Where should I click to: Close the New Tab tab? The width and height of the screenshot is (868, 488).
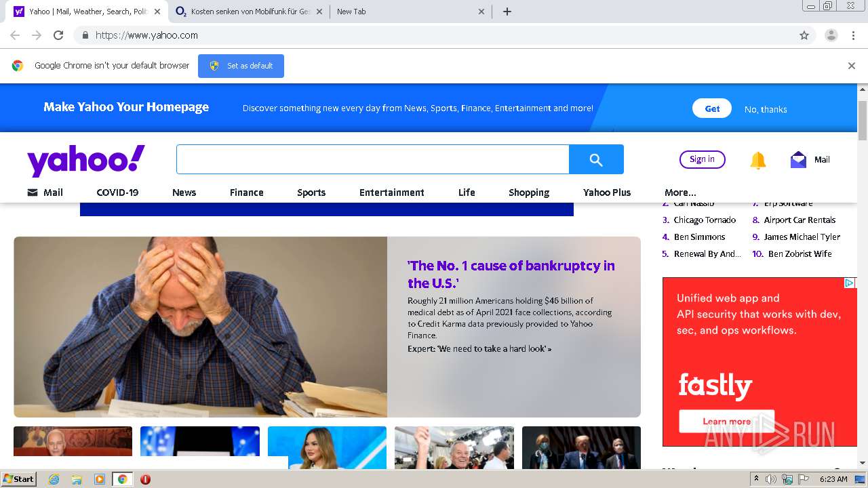tap(481, 12)
